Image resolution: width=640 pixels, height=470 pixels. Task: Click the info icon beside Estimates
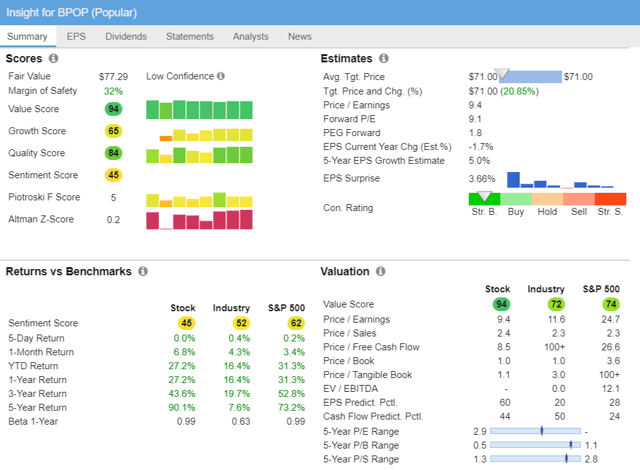pos(384,58)
